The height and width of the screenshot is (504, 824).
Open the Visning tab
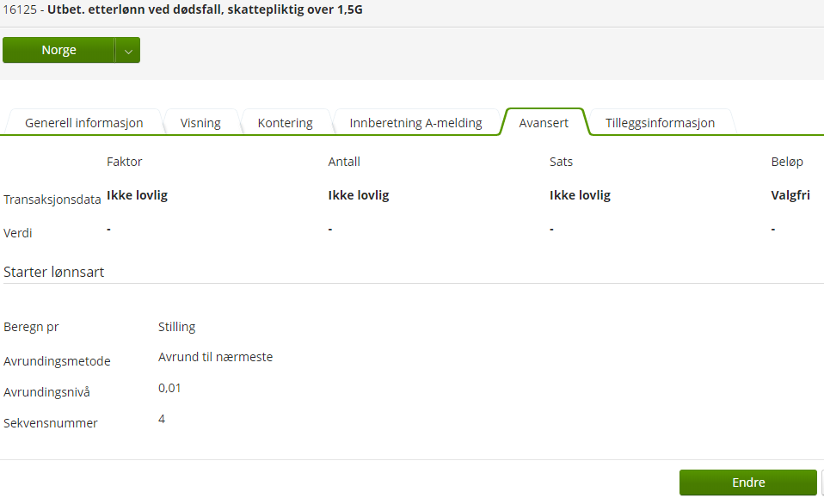200,123
